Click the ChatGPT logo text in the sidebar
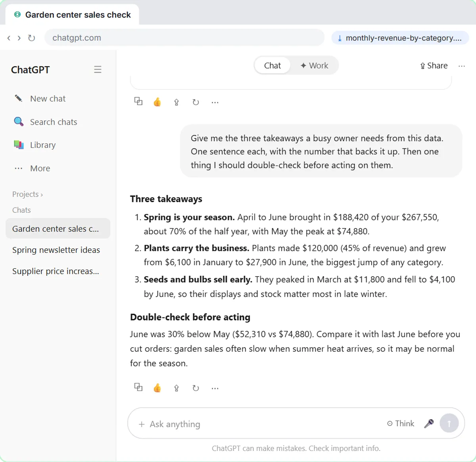Viewport: 476px width, 462px height. [31, 70]
